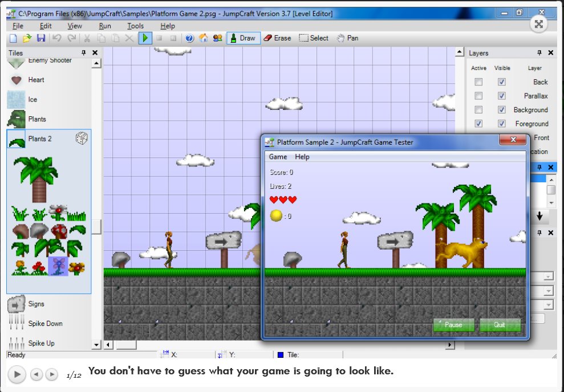Pause the game in Game Tester
Viewport: 564px width, 392px height.
point(453,325)
